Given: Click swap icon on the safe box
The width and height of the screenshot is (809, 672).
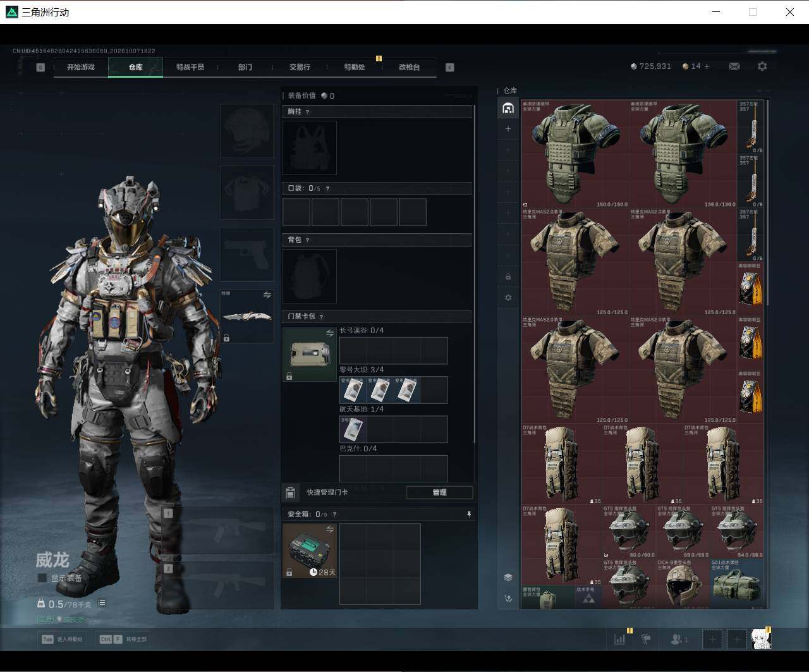Looking at the screenshot, I should pos(329,529).
